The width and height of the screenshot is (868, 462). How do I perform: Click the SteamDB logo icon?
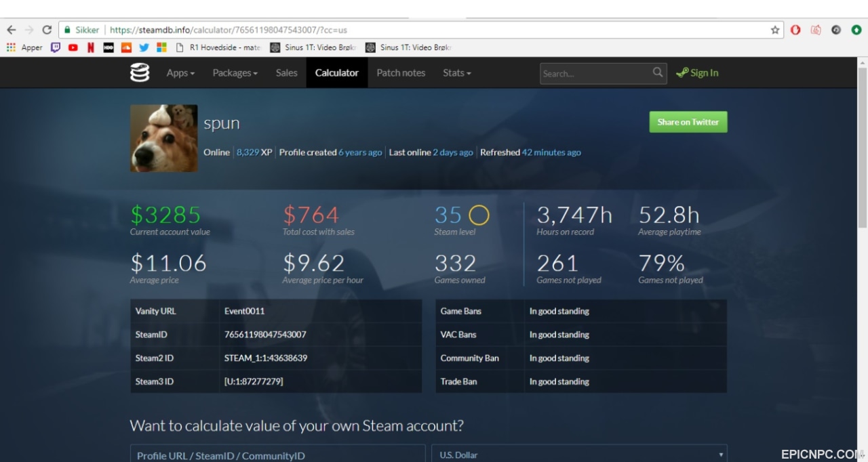(x=140, y=72)
